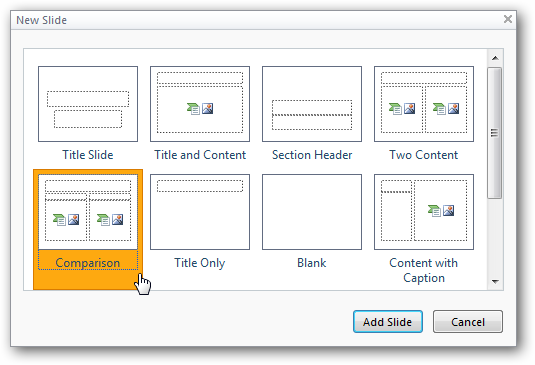Image resolution: width=535 pixels, height=365 pixels.
Task: Click the "Blank" label text
Action: click(x=312, y=263)
